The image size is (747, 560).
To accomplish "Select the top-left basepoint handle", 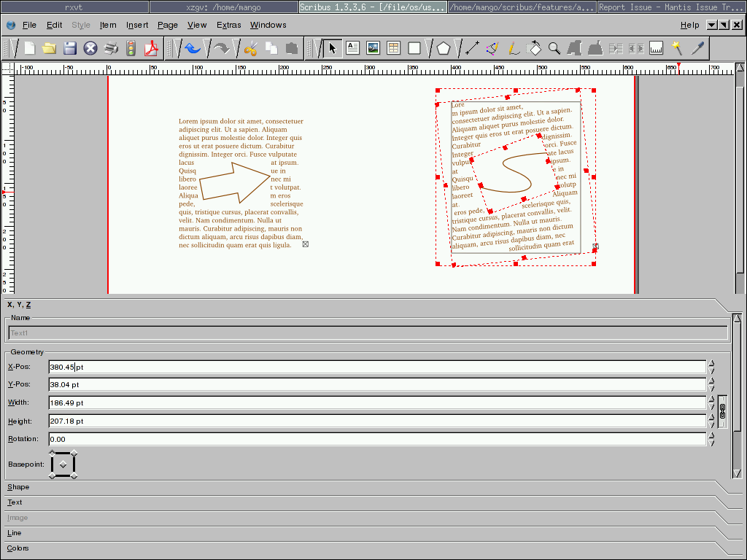I will [x=52, y=454].
